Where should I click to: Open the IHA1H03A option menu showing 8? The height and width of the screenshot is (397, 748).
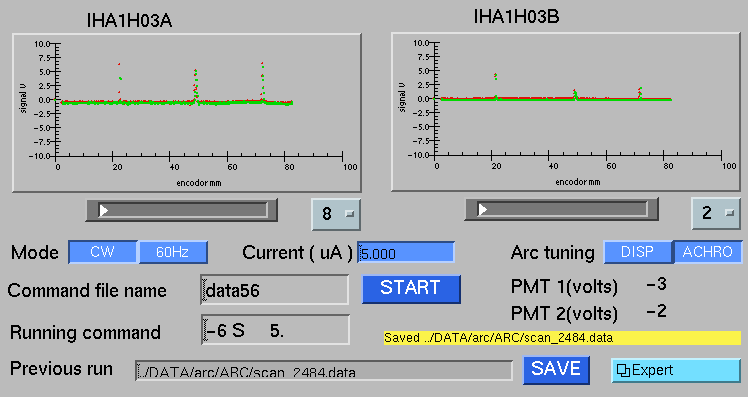pyautogui.click(x=336, y=214)
